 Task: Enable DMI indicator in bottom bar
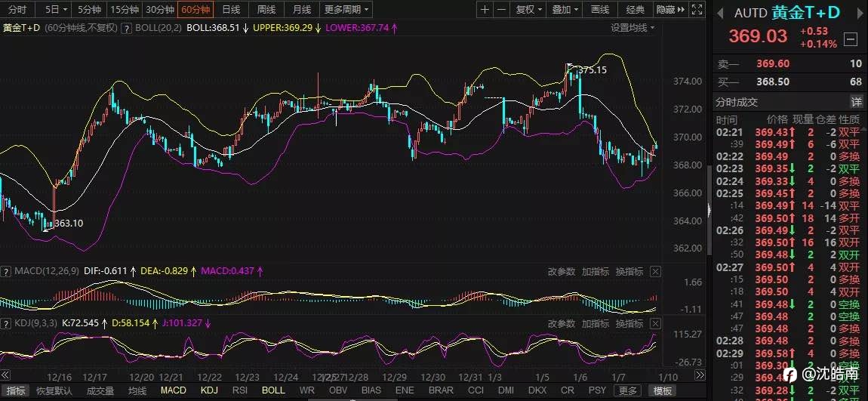506,390
